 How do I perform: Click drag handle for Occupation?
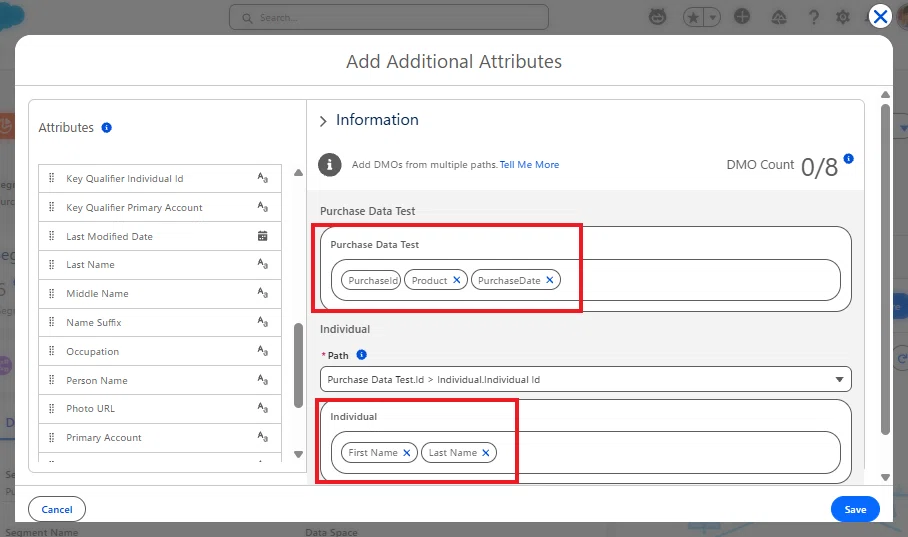52,351
